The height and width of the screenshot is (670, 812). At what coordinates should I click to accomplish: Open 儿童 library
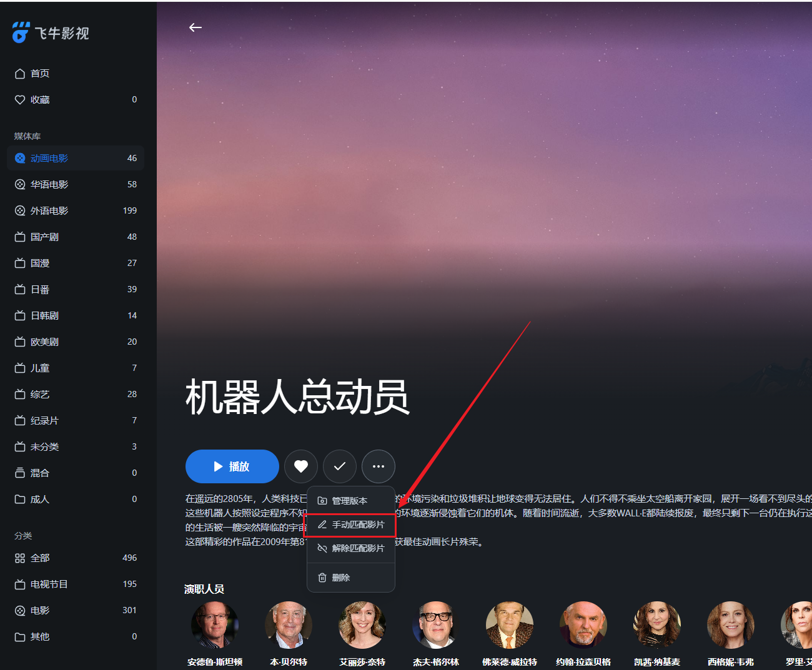click(x=76, y=368)
